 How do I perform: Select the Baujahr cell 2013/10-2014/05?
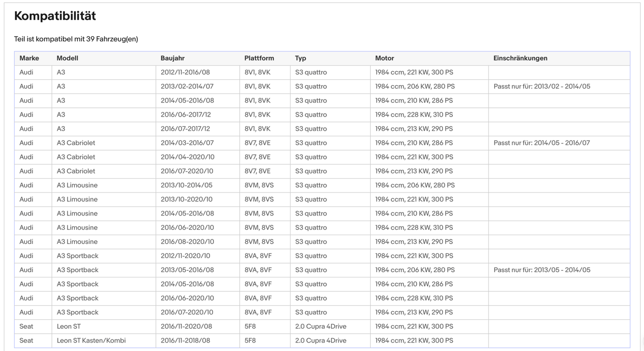pyautogui.click(x=186, y=185)
